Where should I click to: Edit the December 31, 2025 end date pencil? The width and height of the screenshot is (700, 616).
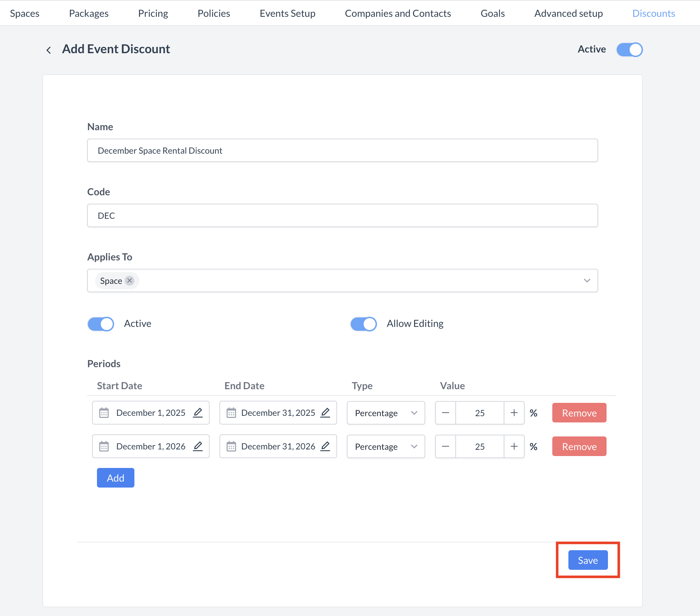[x=325, y=413]
